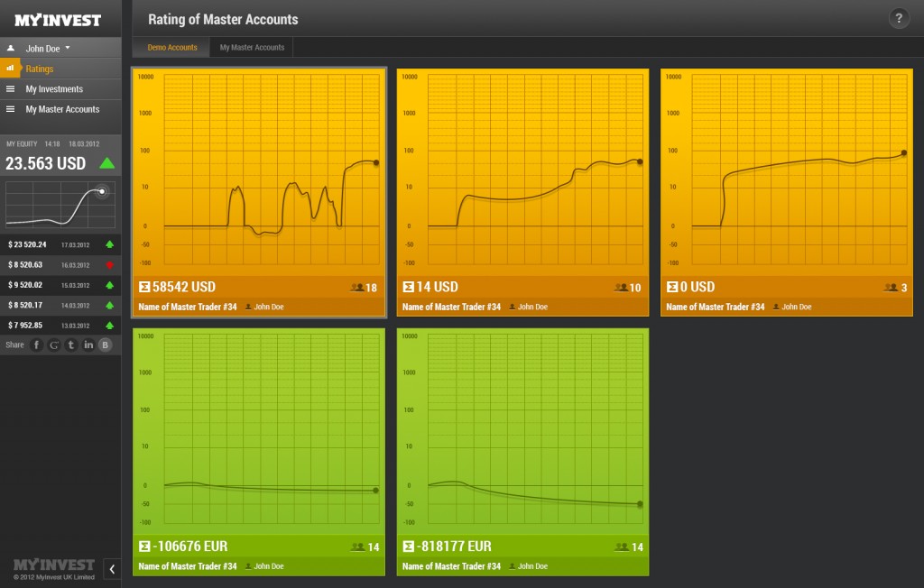Share via the Tumblr icon
Screen dimensions: 924x588
[x=71, y=345]
